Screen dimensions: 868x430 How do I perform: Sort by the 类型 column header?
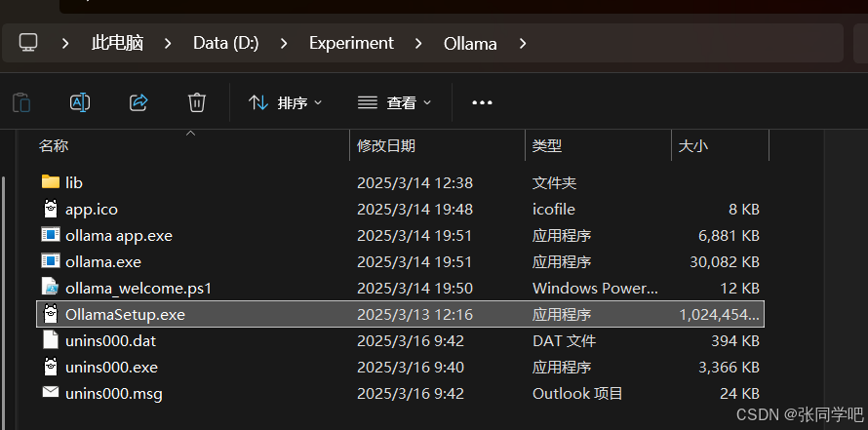[547, 146]
